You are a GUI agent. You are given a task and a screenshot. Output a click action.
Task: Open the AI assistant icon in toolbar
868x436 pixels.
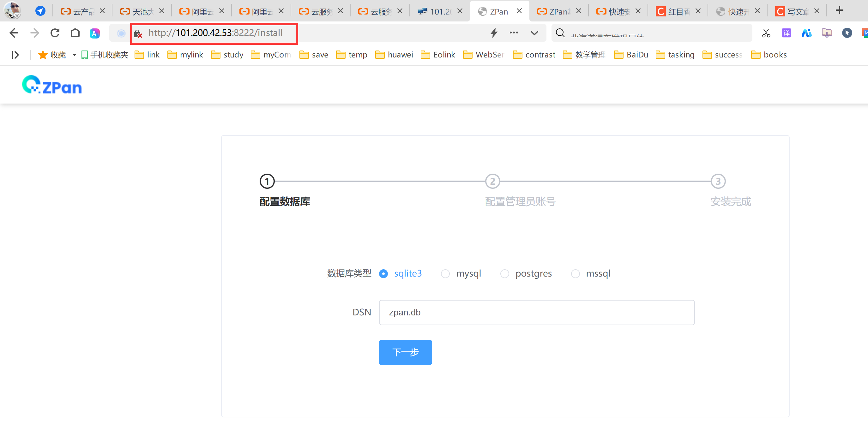point(95,33)
